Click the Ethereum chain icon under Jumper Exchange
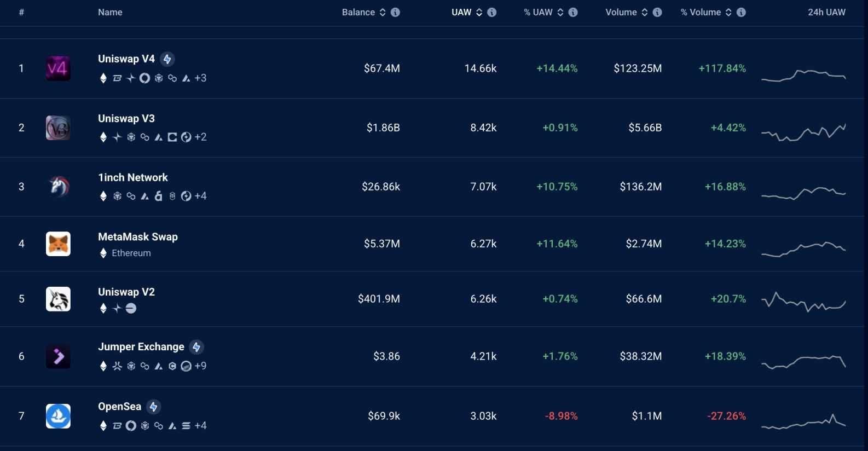The image size is (868, 451). point(103,366)
